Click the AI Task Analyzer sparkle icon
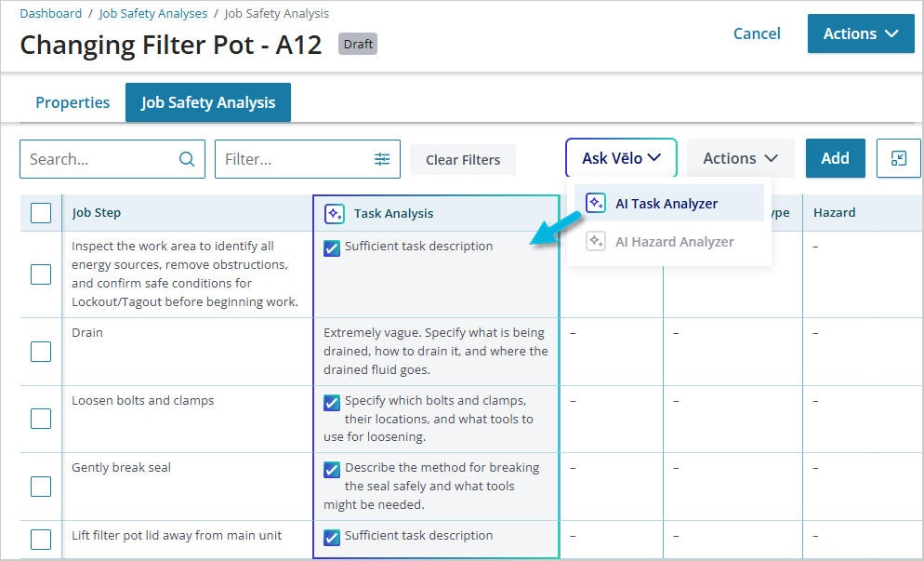The image size is (924, 561). click(x=596, y=203)
